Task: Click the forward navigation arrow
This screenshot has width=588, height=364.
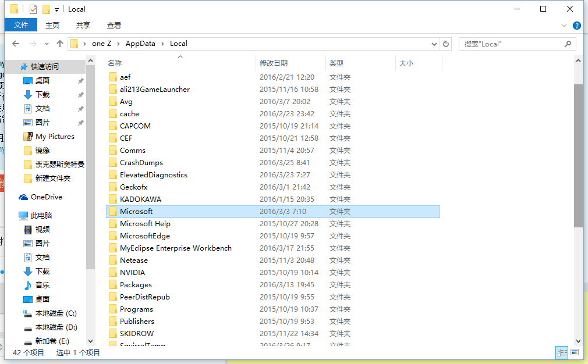Action: [x=33, y=44]
